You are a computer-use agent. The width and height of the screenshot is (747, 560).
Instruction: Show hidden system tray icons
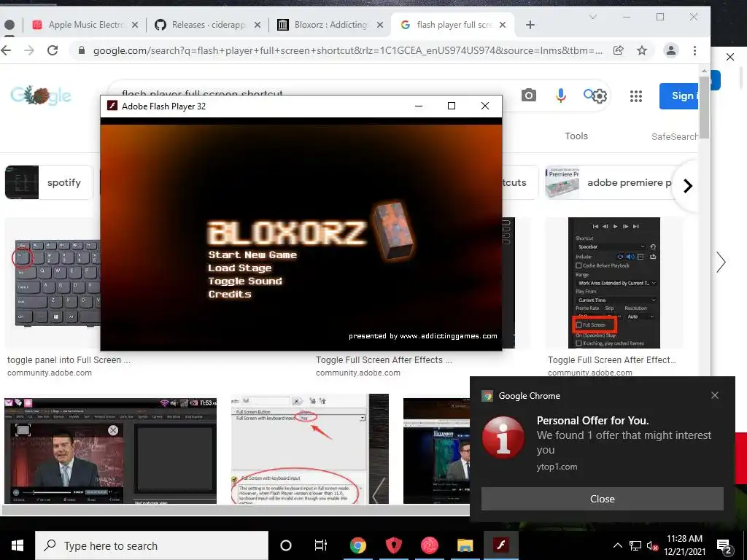click(x=617, y=545)
